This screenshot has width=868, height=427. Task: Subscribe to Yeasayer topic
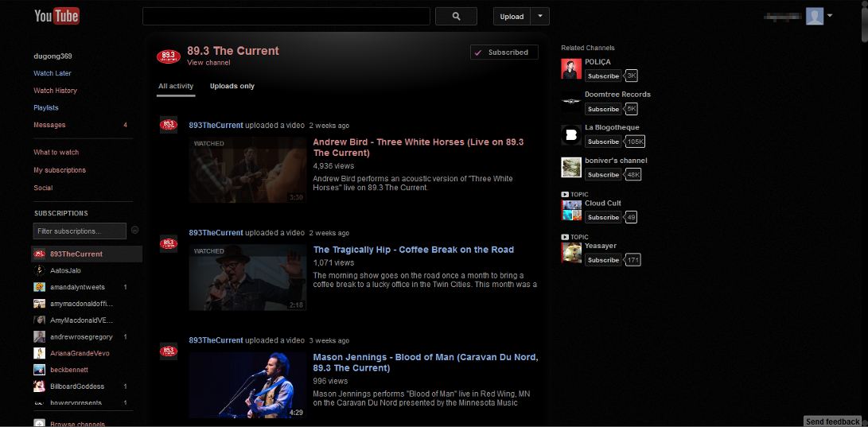pyautogui.click(x=603, y=260)
